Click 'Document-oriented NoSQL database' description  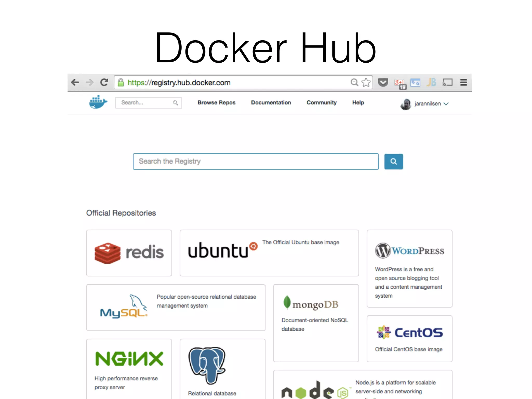pos(315,325)
